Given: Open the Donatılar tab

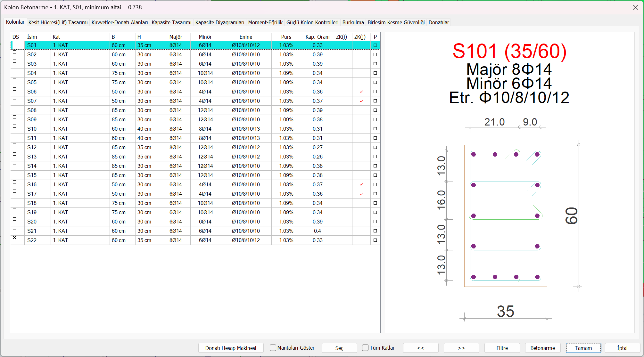Looking at the screenshot, I should (x=439, y=22).
